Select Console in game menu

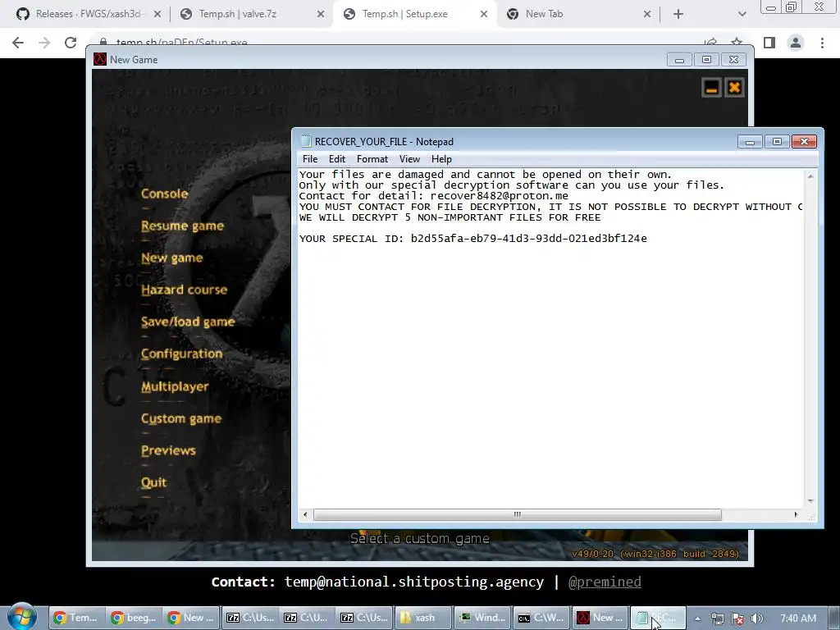pos(164,194)
